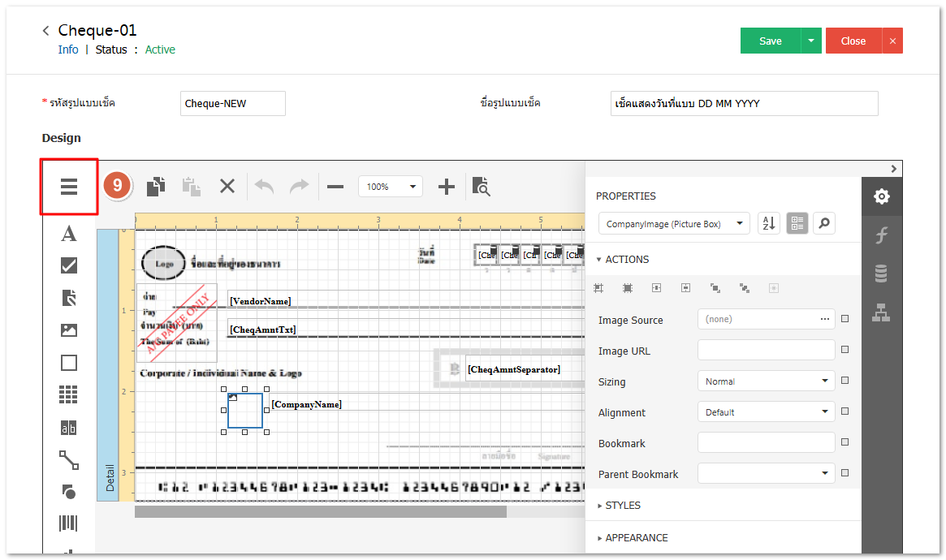Click the green Save button
Screen dimensions: 946x560
pos(770,41)
